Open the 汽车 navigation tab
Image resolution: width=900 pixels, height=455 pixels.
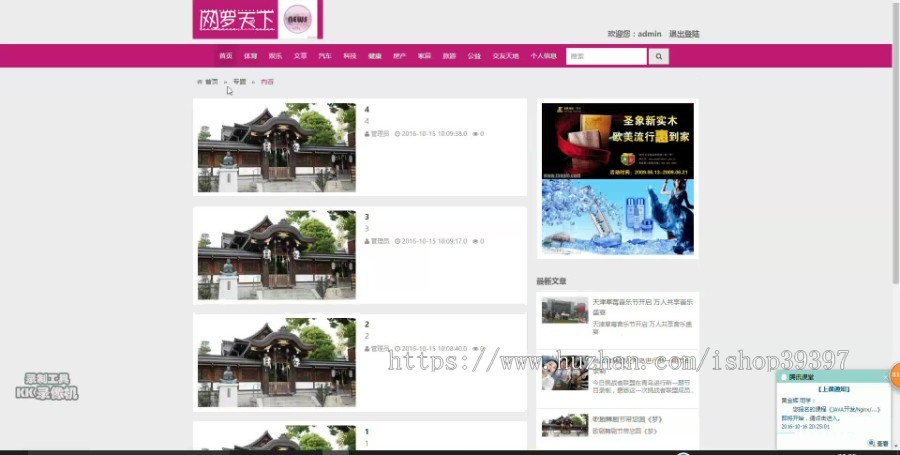pyautogui.click(x=325, y=56)
